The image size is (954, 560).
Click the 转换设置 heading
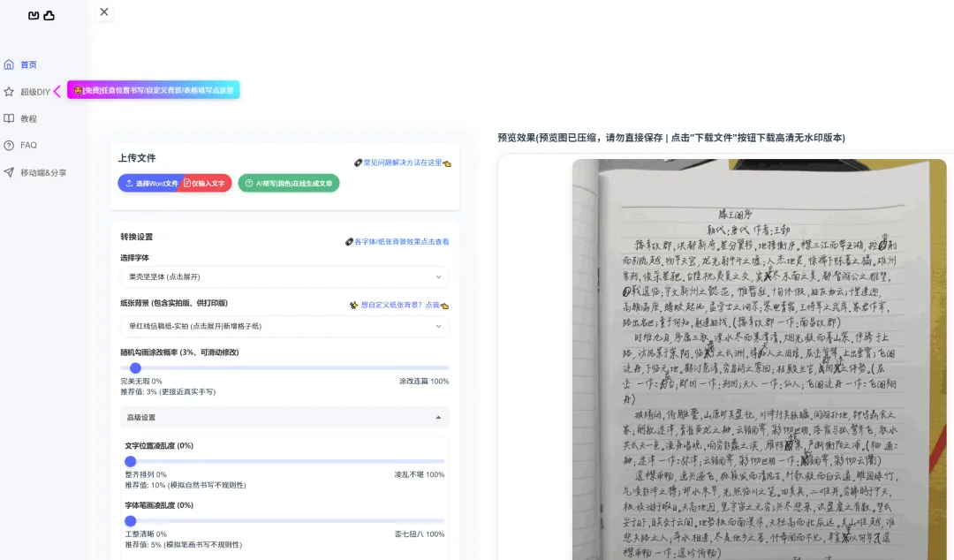point(136,237)
